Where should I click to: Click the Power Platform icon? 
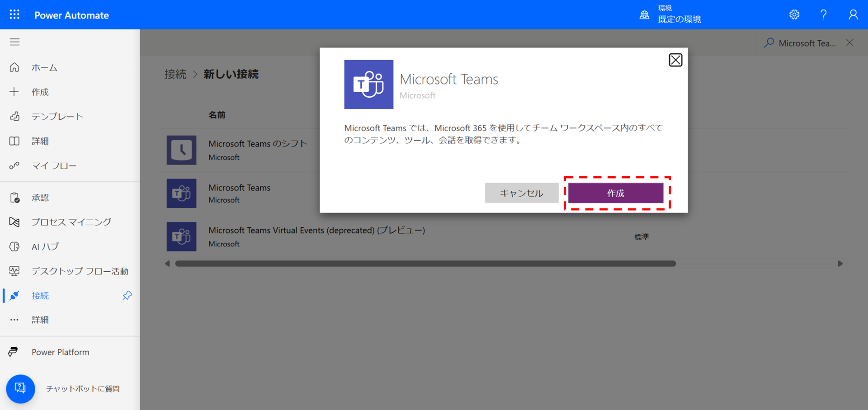(x=14, y=352)
